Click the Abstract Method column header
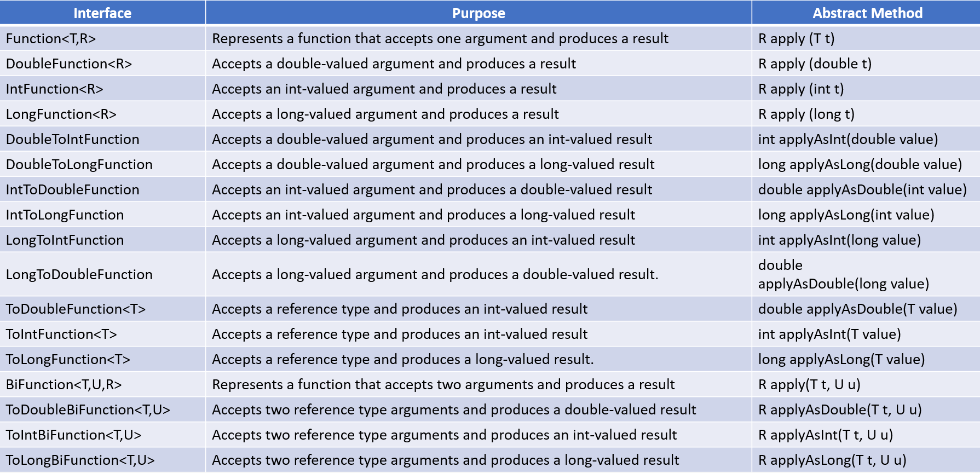The image size is (980, 473). [x=867, y=13]
